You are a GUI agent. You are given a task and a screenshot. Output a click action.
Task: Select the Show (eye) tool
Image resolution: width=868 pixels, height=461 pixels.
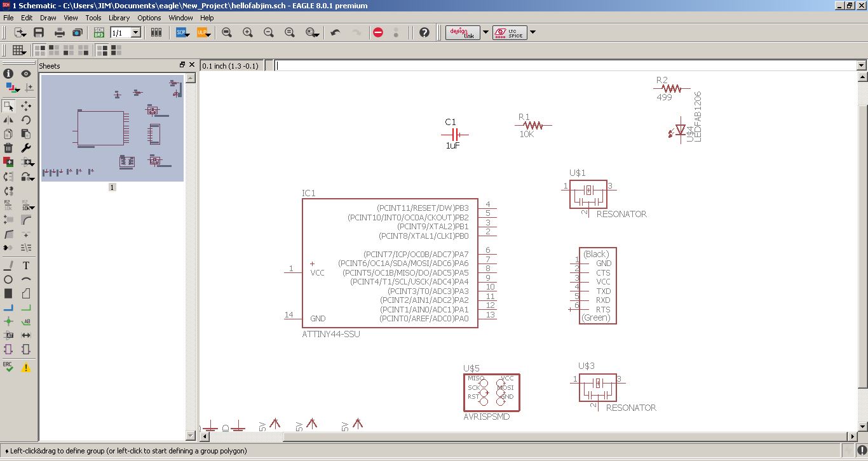pyautogui.click(x=26, y=74)
